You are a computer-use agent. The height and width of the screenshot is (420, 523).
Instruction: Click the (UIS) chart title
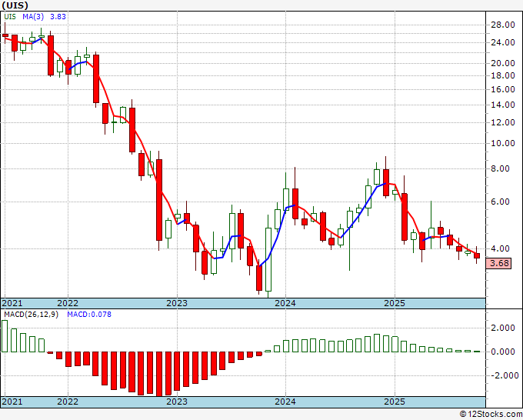tap(15, 5)
